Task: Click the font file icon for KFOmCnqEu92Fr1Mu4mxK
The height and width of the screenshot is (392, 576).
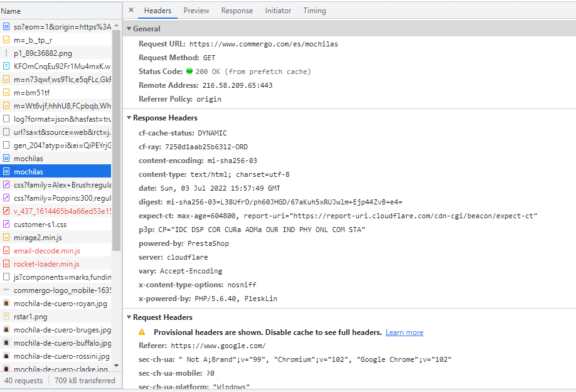Action: tap(6, 66)
